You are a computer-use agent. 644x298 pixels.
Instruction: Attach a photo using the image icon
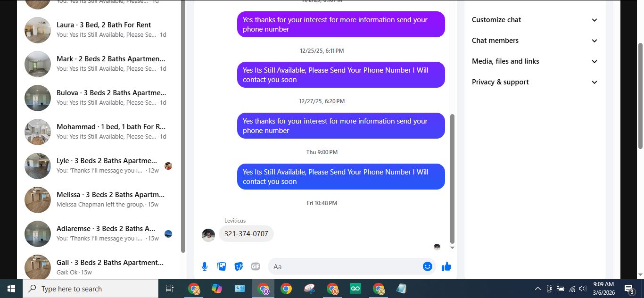pyautogui.click(x=222, y=266)
